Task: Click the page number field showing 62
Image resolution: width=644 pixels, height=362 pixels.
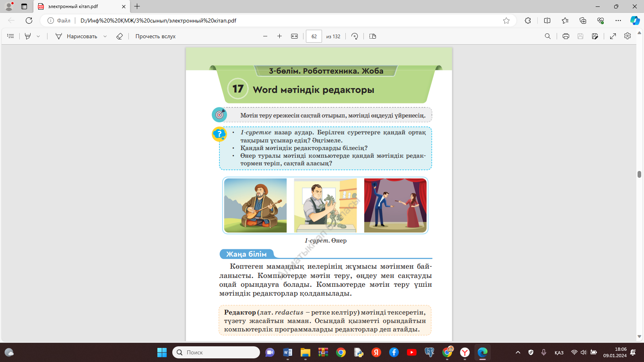Action: (x=314, y=36)
